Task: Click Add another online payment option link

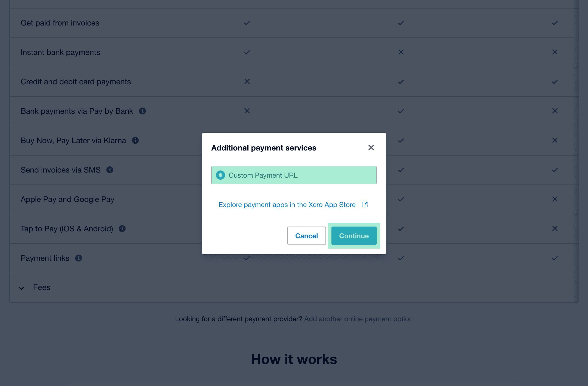Action: (x=358, y=319)
